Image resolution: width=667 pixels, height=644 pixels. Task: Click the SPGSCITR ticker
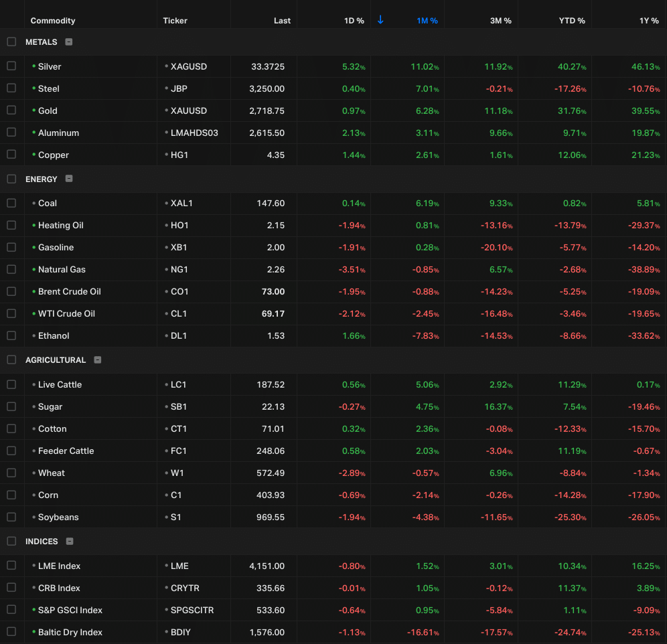[x=192, y=610]
